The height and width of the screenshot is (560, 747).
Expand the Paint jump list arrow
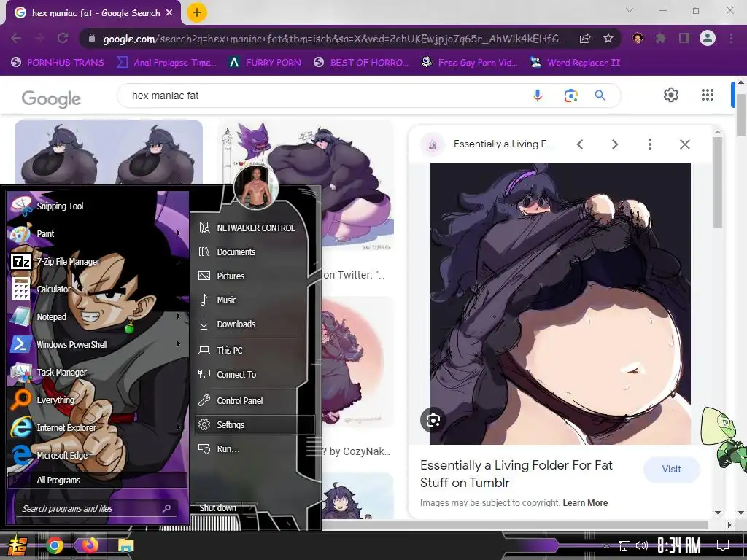coord(179,233)
